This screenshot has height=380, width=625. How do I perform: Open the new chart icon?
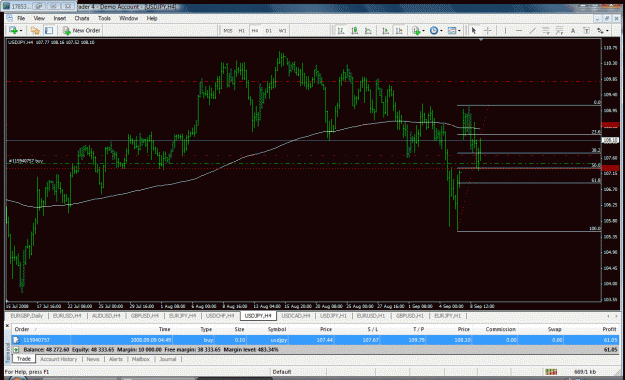(13, 30)
